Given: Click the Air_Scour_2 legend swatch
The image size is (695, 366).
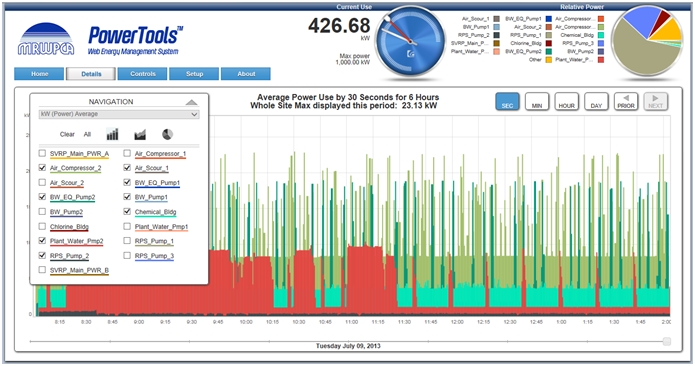Looking at the screenshot, I should click(x=549, y=27).
